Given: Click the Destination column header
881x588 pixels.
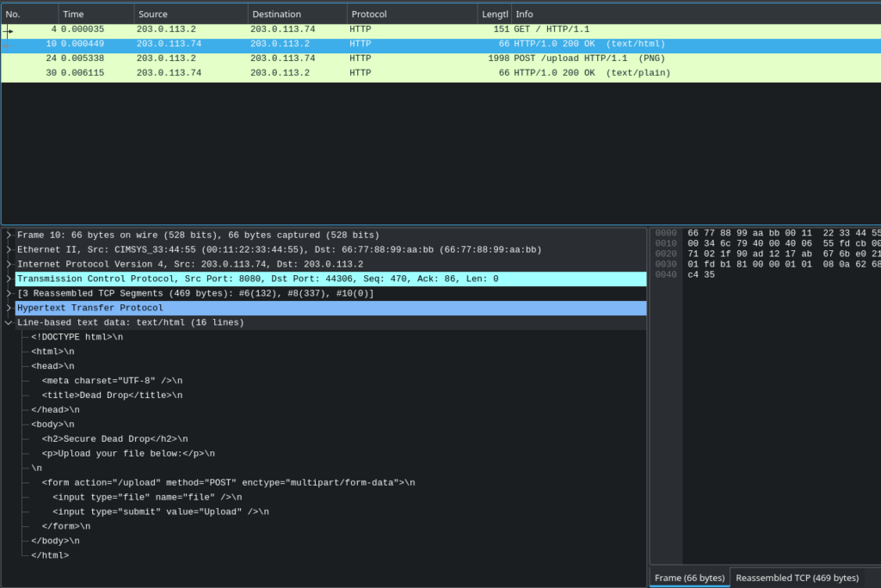Looking at the screenshot, I should click(x=297, y=14).
